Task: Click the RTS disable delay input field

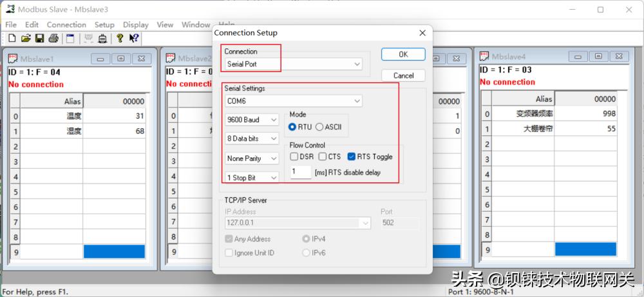Action: click(301, 172)
